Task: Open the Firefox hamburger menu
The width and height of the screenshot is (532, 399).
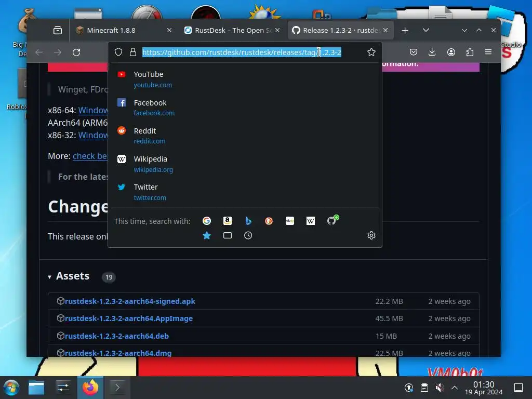Action: 488,52
